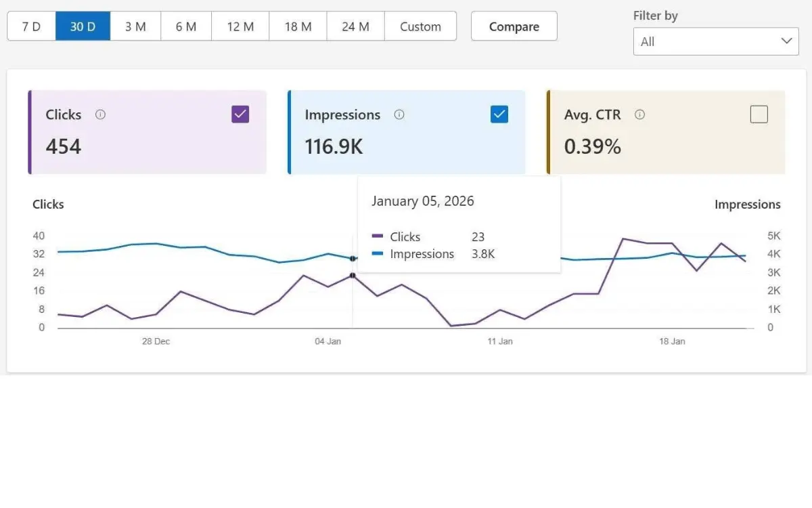Open the Custom date range option
The width and height of the screenshot is (812, 508).
[x=420, y=26]
